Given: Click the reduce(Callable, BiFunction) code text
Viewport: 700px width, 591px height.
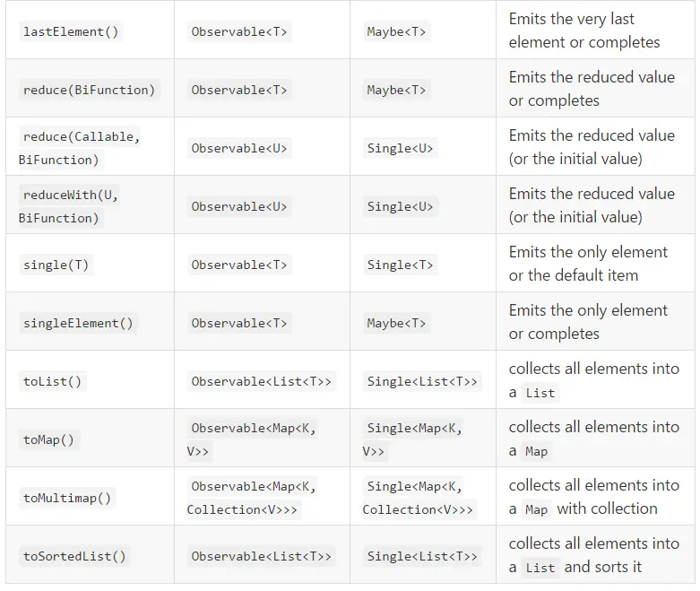Looking at the screenshot, I should (80, 148).
